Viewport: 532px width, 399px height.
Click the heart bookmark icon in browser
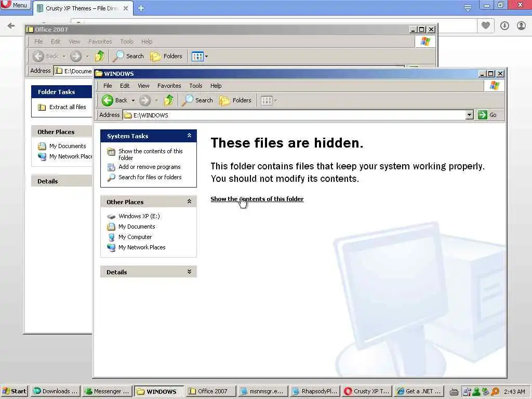(486, 25)
